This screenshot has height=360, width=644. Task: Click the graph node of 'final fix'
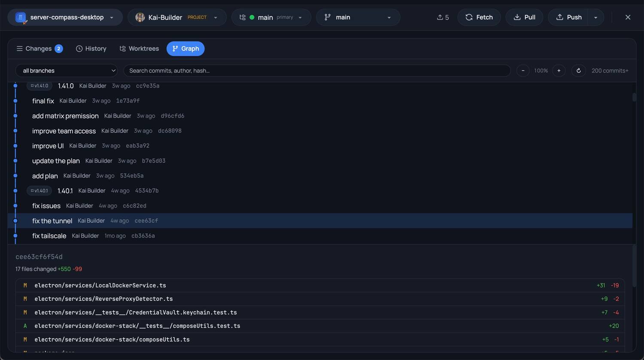click(x=15, y=101)
